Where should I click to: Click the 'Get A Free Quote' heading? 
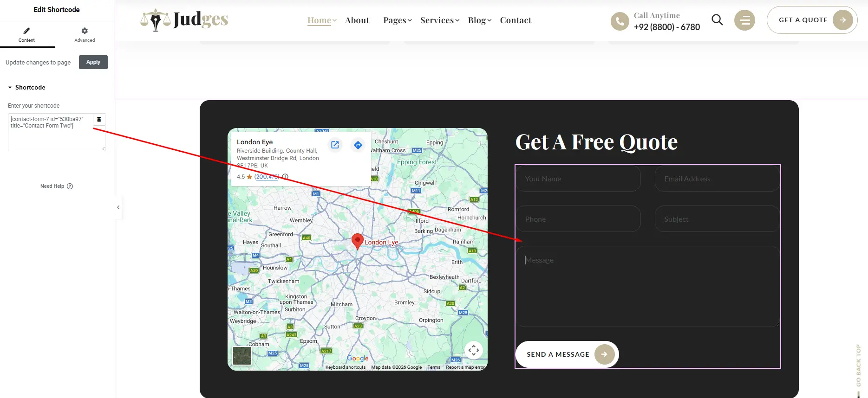pyautogui.click(x=596, y=142)
